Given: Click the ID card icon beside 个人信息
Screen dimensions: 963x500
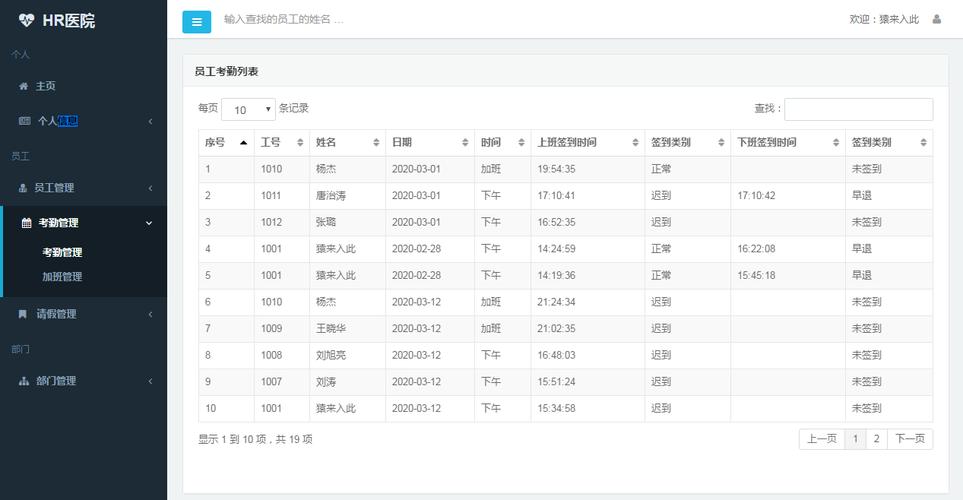Looking at the screenshot, I should 25,121.
